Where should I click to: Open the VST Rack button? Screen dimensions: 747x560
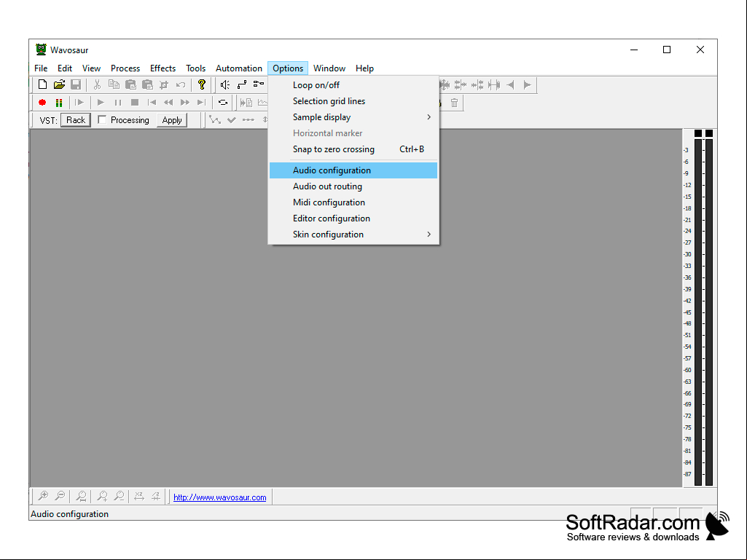76,120
